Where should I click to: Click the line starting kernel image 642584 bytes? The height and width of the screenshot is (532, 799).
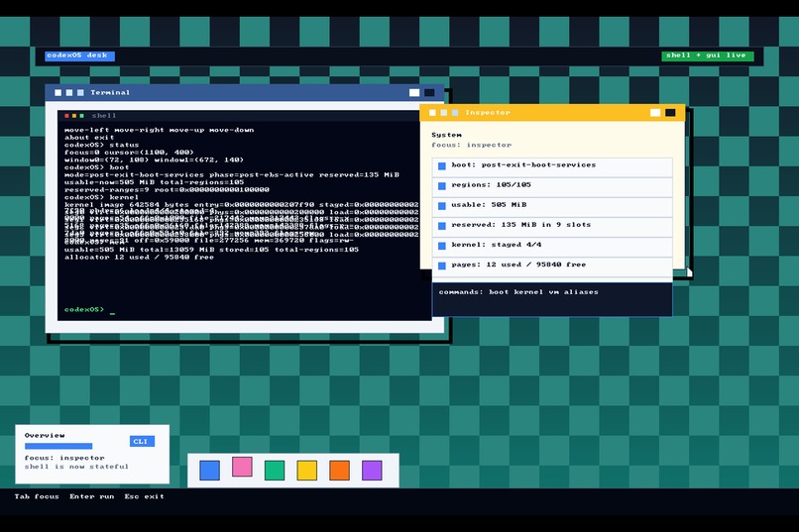coord(242,205)
